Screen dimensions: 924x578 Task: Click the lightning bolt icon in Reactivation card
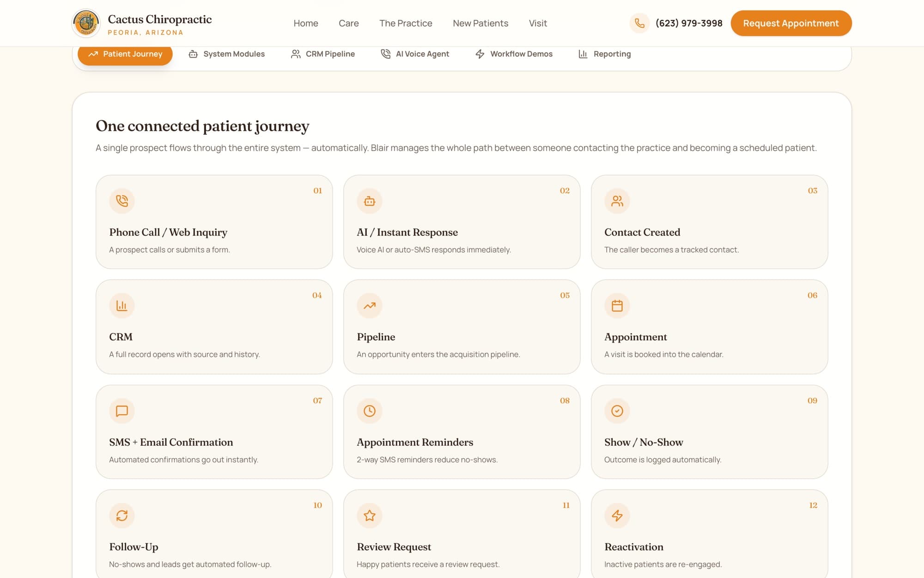(x=617, y=516)
